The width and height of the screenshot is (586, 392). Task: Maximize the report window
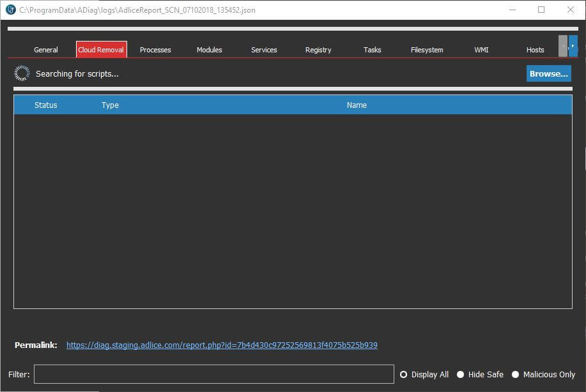[541, 10]
